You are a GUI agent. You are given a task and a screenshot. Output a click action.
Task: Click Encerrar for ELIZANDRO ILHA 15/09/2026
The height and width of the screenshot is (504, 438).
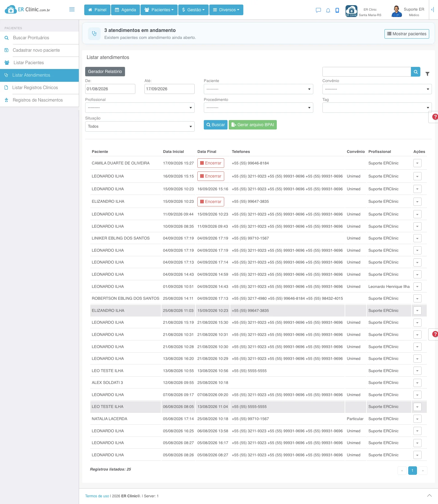tap(211, 202)
